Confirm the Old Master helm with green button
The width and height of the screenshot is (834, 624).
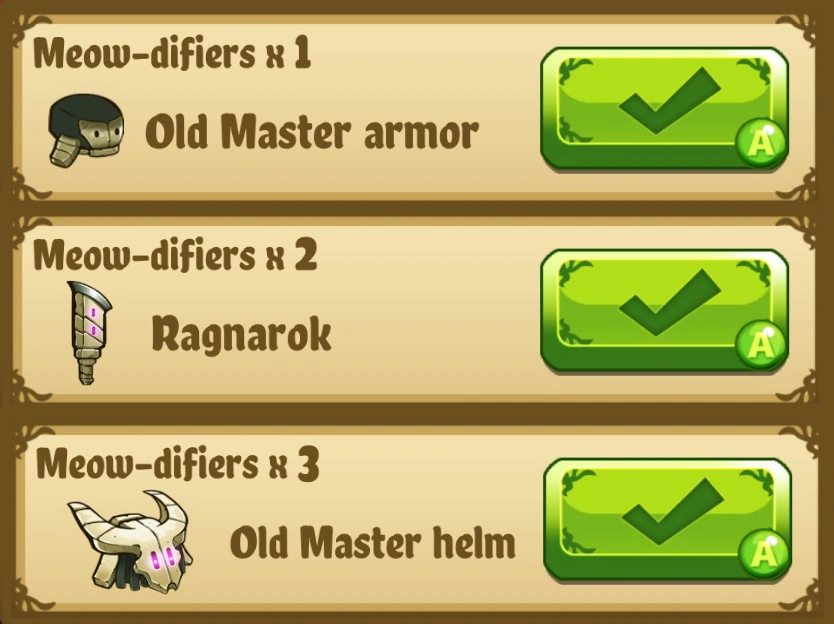pos(667,520)
